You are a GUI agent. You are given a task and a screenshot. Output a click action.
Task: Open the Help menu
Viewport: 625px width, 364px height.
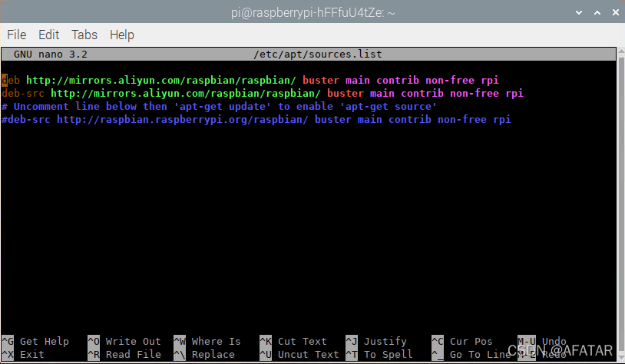[122, 35]
